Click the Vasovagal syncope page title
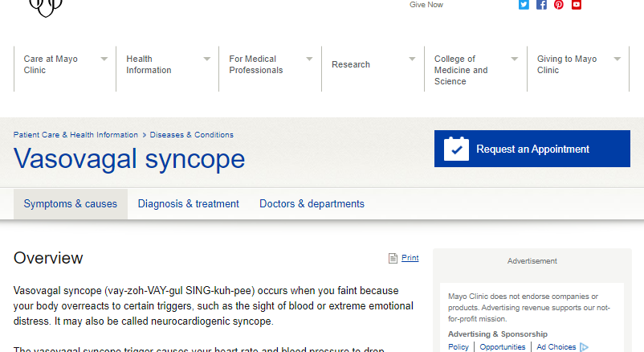The image size is (644, 352). point(129,159)
